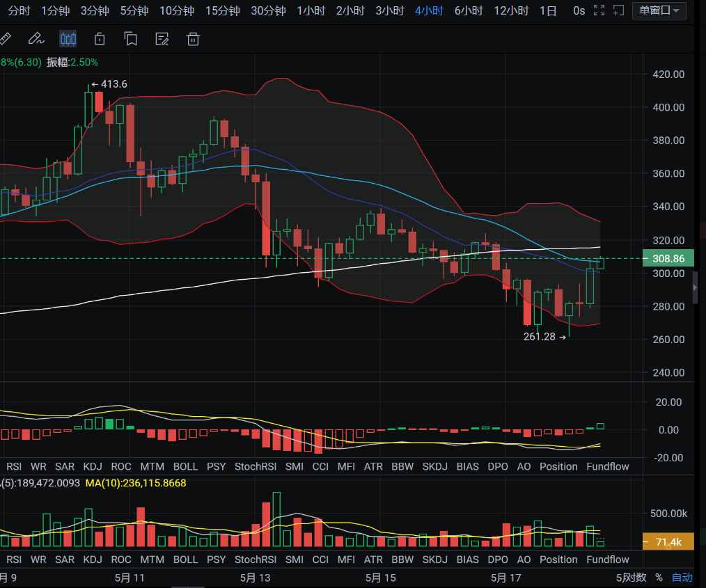This screenshot has height=588, width=706.
Task: Select Fundflow in the bottom indicator row
Action: [x=608, y=559]
